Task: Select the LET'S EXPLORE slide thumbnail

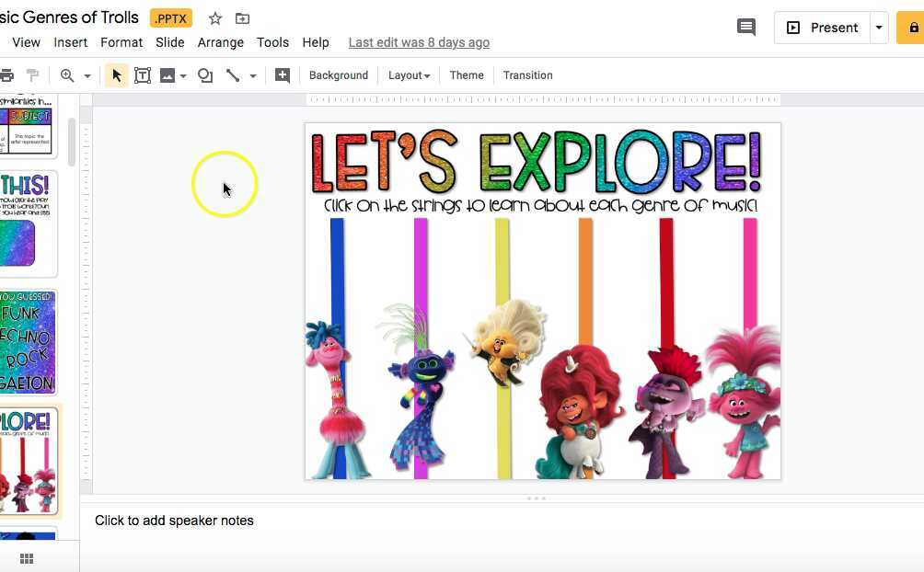Action: coord(29,460)
